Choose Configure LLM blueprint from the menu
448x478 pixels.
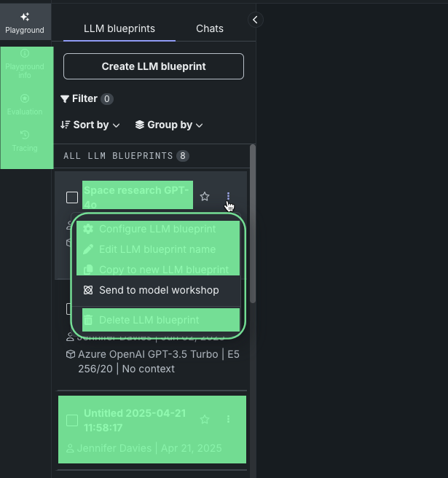[x=156, y=229]
